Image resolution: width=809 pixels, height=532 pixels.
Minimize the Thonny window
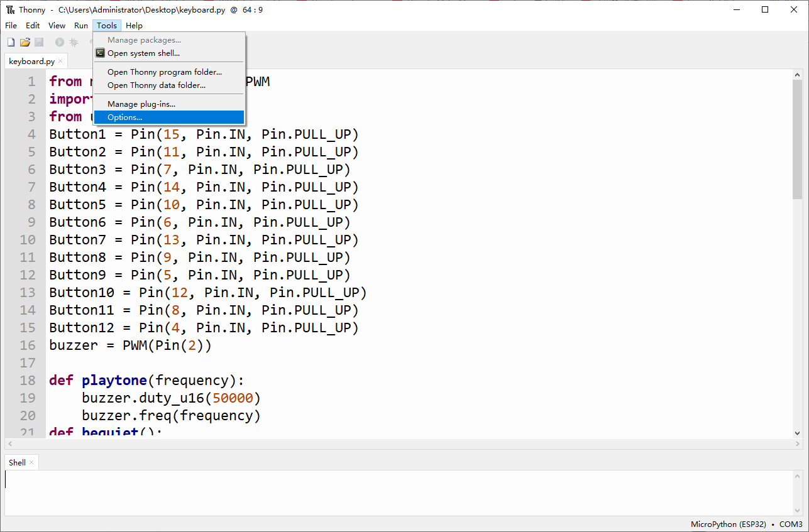pyautogui.click(x=735, y=9)
